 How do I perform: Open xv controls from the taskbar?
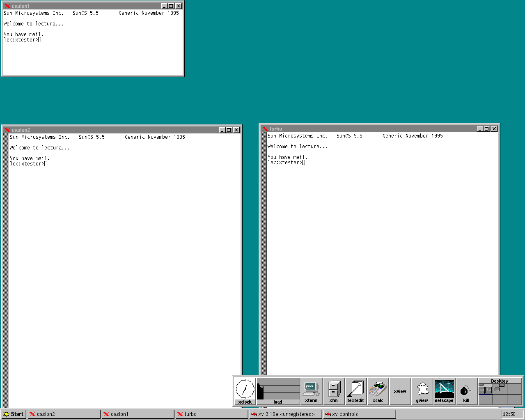[x=359, y=414]
